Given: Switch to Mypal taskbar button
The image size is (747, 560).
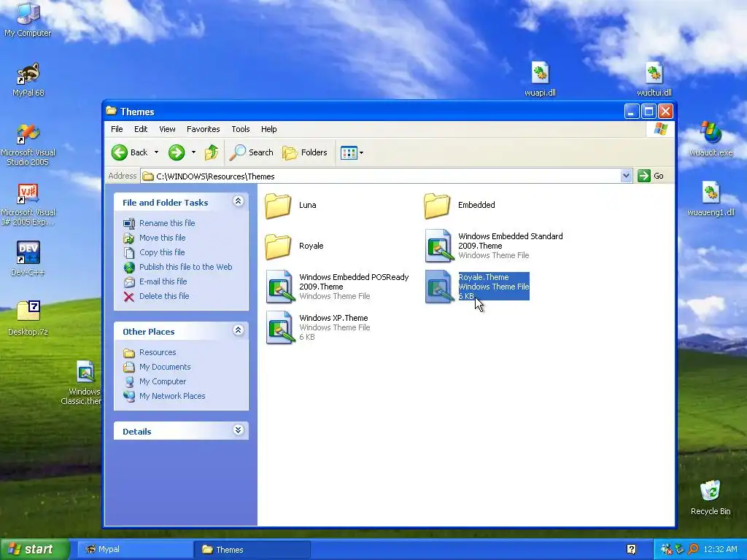Looking at the screenshot, I should point(134,550).
